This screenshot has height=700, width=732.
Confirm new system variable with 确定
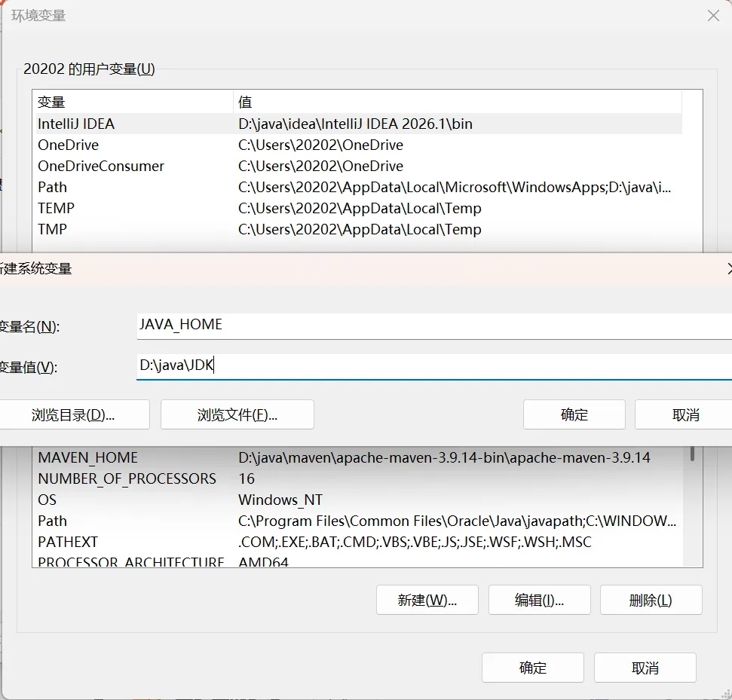pyautogui.click(x=574, y=414)
